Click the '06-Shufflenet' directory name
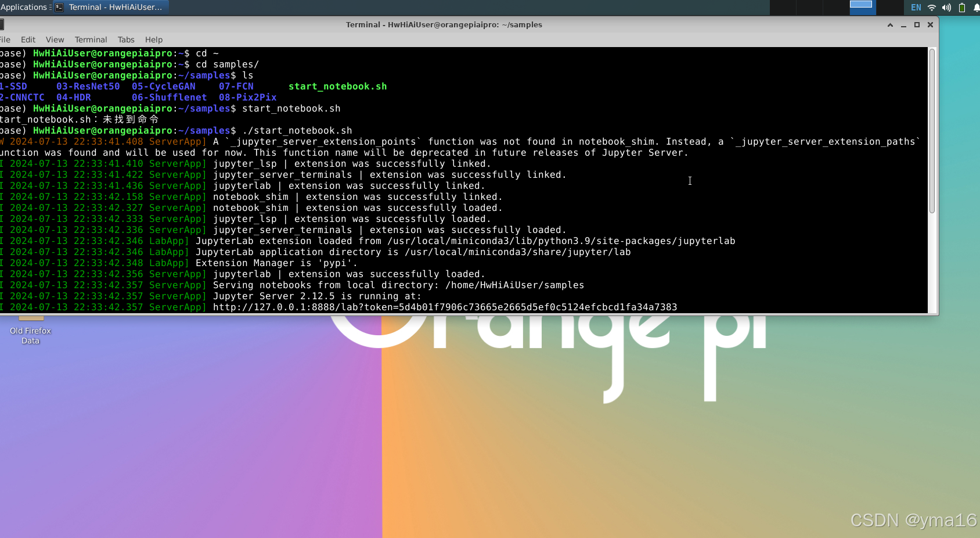980x538 pixels. 169,98
